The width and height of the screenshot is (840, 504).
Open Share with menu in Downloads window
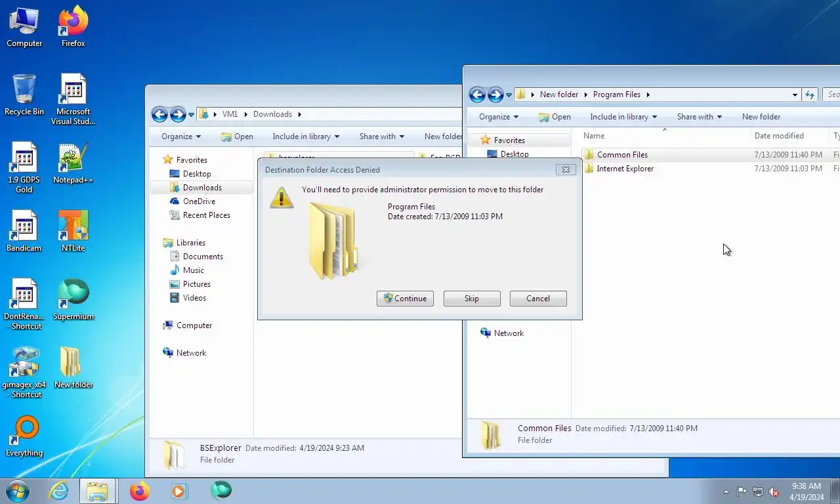pyautogui.click(x=382, y=136)
